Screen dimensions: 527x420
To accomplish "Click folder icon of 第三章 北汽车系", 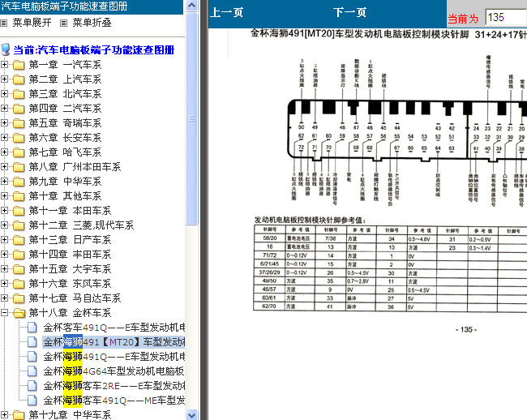I will 19,94.
